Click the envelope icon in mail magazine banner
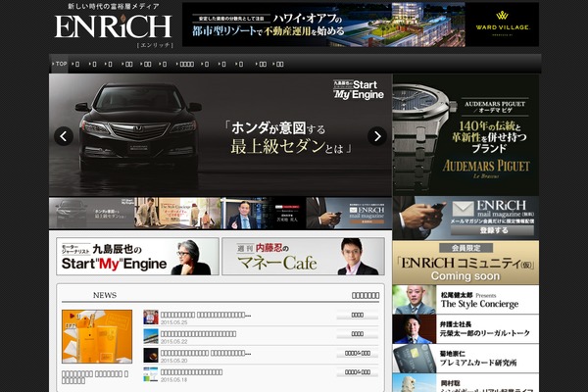Image resolution: width=588 pixels, height=392 pixels. 464,209
